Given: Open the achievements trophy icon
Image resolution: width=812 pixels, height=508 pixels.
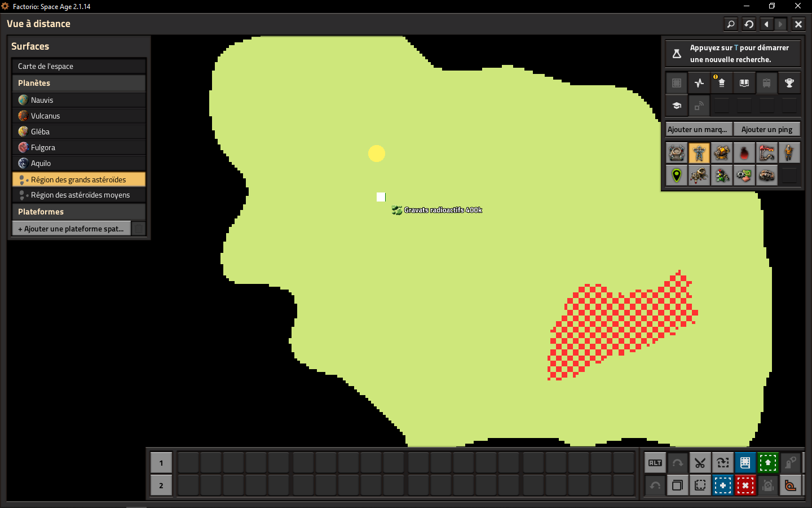Looking at the screenshot, I should 789,83.
